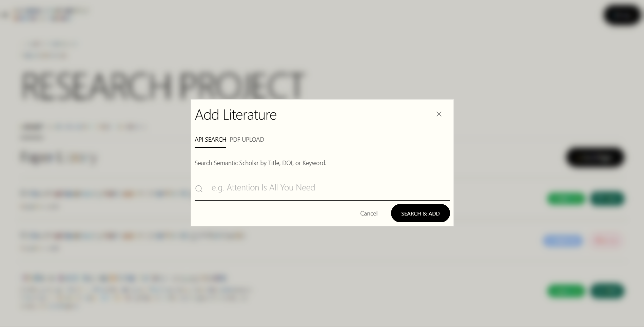Select the API SEARCH tab
644x327 pixels.
tap(210, 140)
